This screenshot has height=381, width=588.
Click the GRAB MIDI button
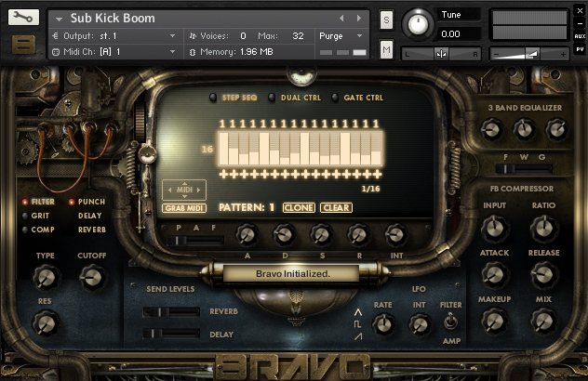[184, 208]
